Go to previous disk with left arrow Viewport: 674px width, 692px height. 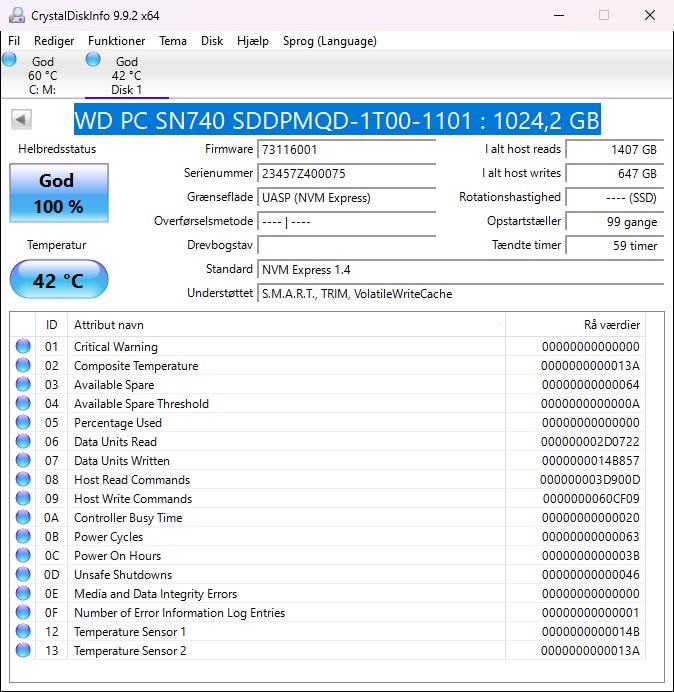click(x=21, y=119)
